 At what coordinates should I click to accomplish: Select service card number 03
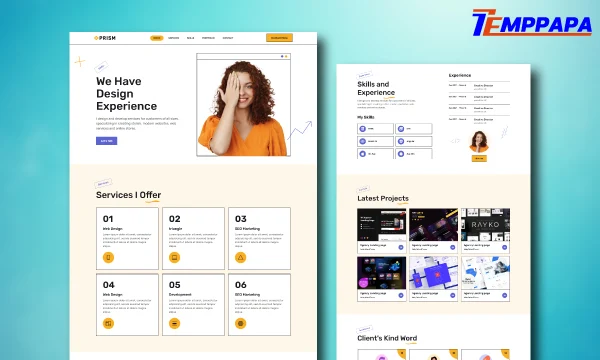[259, 238]
